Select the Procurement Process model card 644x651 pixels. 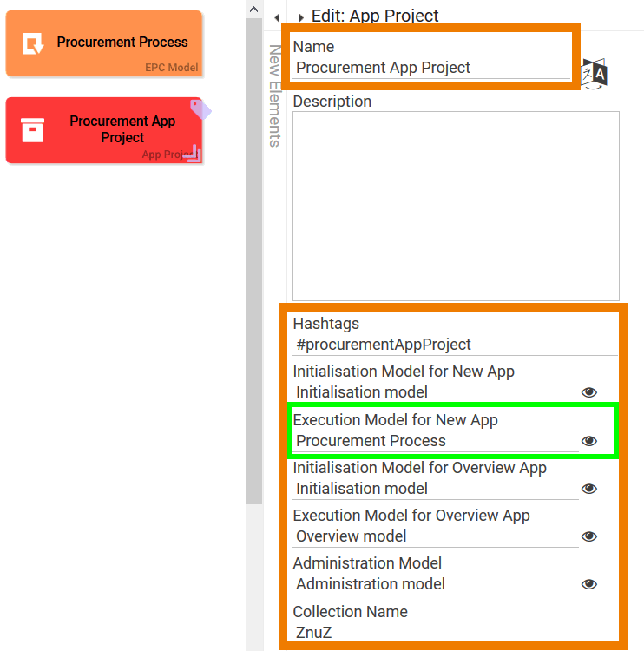pos(104,43)
